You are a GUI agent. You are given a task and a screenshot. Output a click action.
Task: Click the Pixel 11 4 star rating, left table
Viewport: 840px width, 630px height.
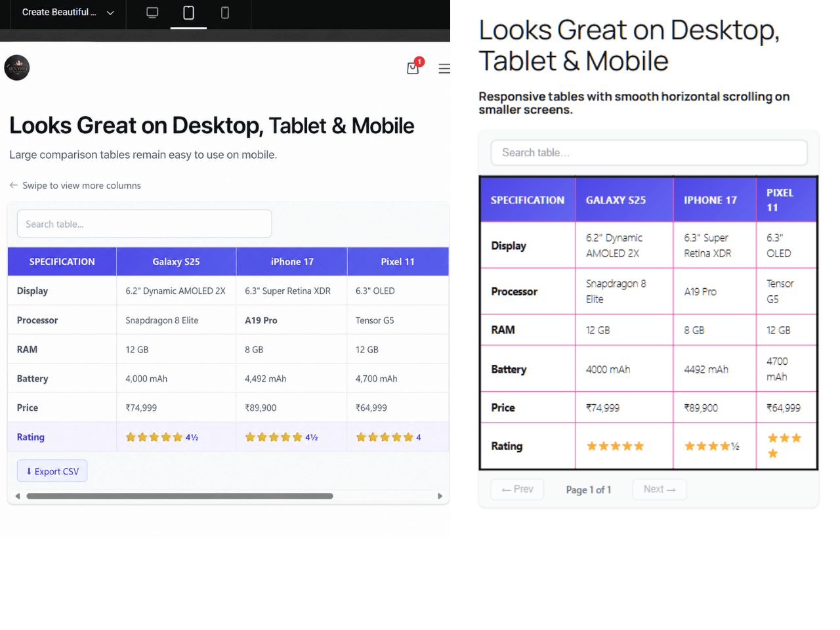point(388,437)
